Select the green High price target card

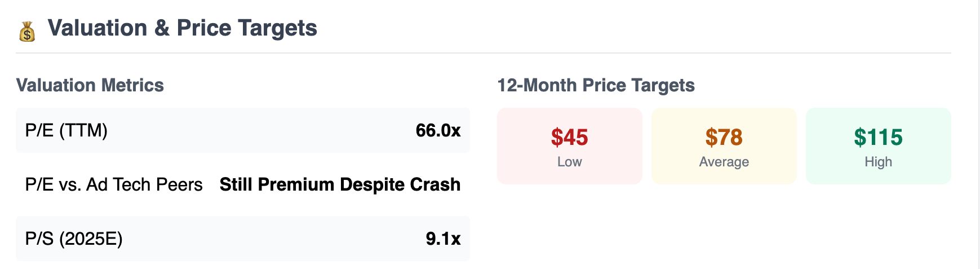879,146
